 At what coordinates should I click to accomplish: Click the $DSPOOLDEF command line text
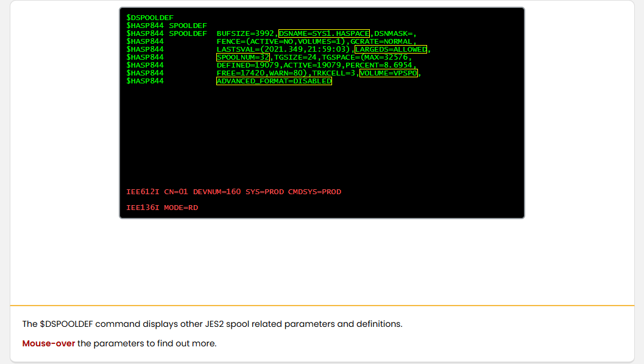[150, 18]
